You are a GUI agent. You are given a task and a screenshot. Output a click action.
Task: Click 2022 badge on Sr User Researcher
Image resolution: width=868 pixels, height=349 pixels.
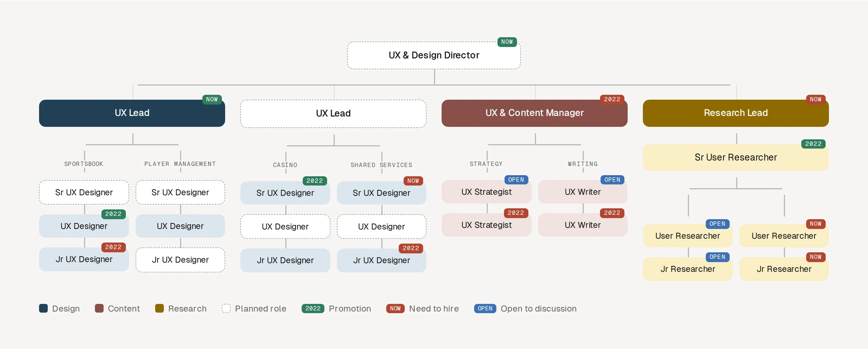coord(813,144)
